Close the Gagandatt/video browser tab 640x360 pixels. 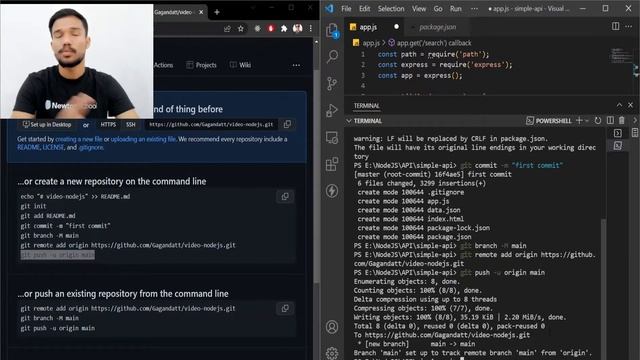[x=201, y=12]
